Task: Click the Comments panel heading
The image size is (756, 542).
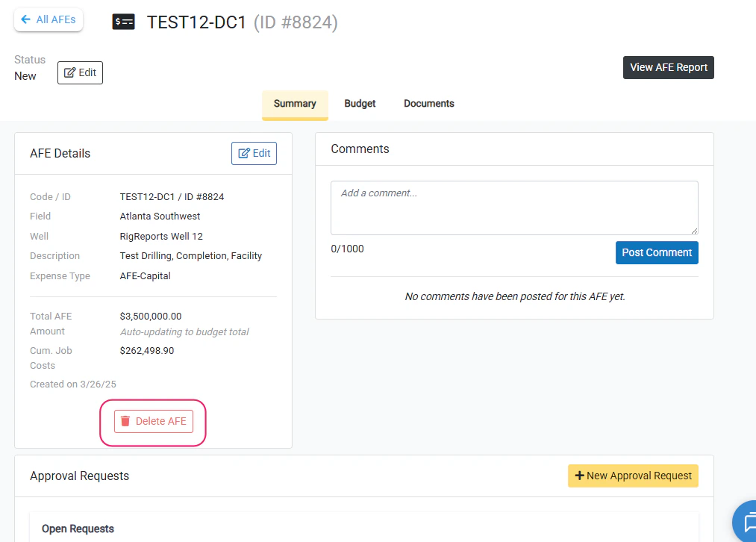Action: [360, 149]
